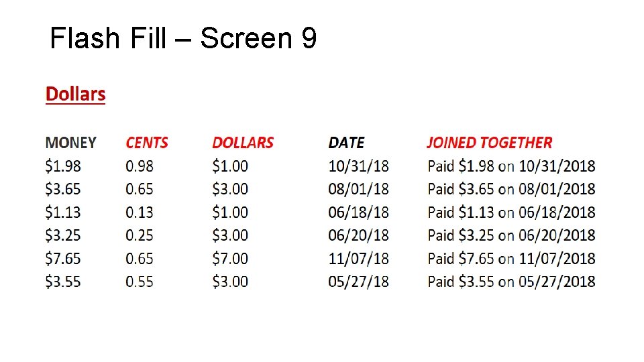Select the CENTS column header

[x=147, y=143]
